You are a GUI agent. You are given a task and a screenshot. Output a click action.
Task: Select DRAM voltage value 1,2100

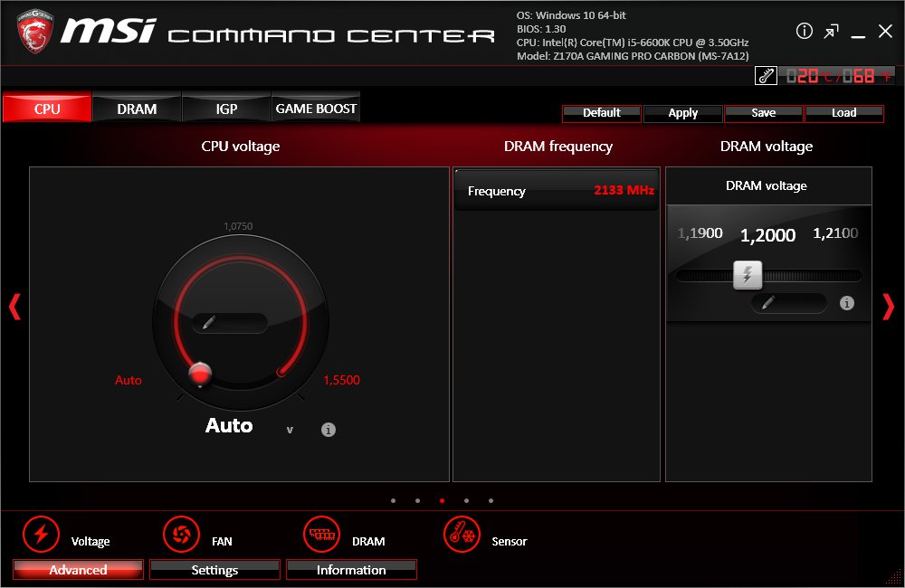point(835,233)
